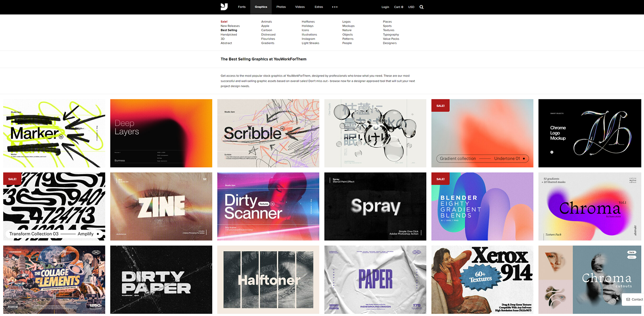This screenshot has width=644, height=316.
Task: Open the Chroma Vol.1 texture pack thumbnail
Action: (590, 207)
